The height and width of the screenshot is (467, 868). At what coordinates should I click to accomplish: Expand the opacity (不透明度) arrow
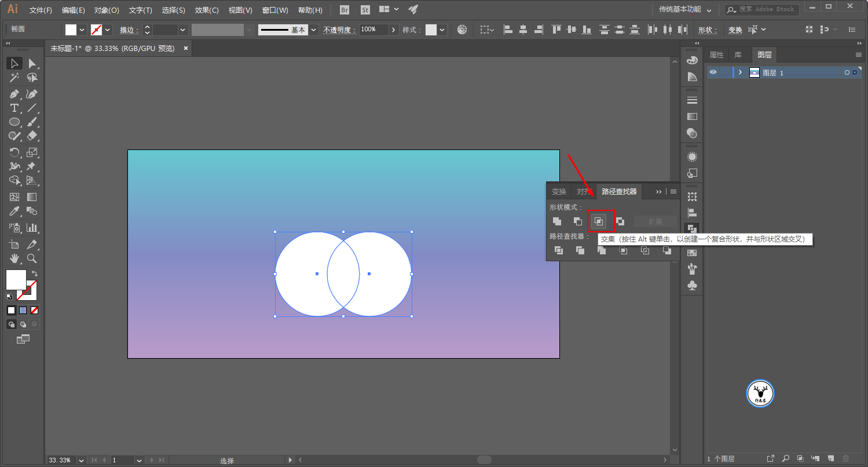394,30
